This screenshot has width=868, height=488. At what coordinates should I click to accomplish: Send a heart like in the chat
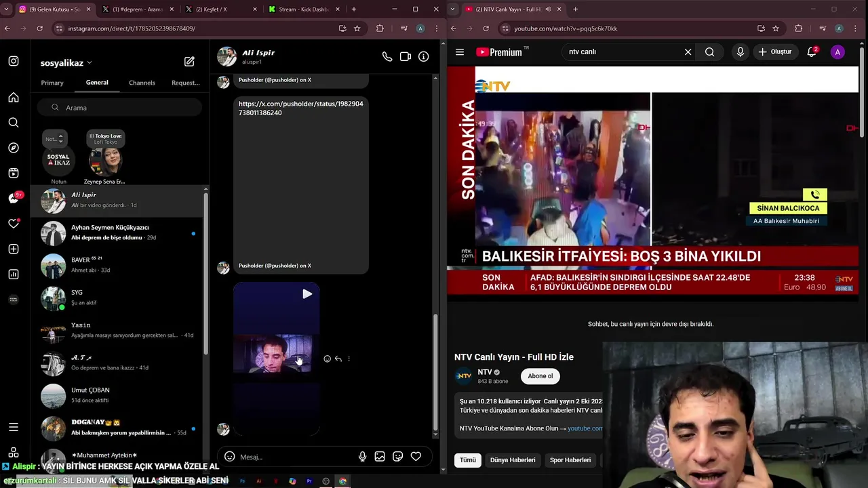tap(416, 457)
